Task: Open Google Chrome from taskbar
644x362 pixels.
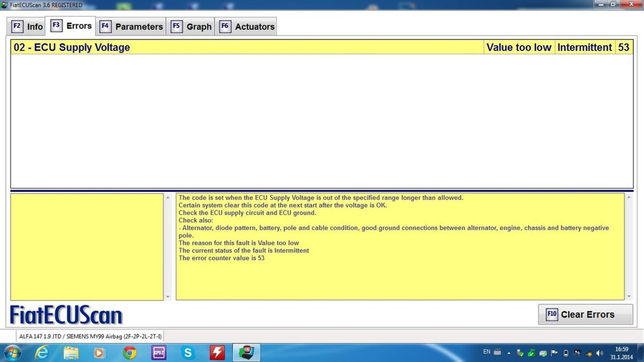Action: [129, 353]
